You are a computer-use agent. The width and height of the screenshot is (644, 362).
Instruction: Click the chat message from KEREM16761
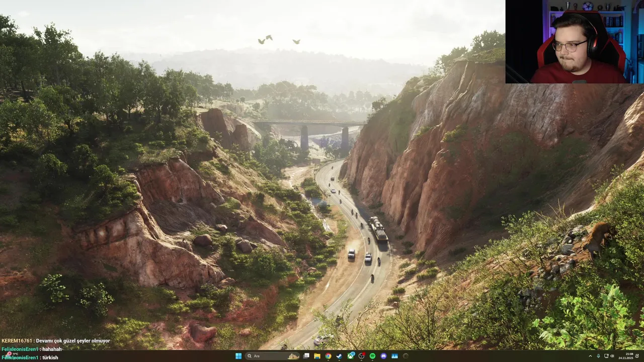click(55, 341)
